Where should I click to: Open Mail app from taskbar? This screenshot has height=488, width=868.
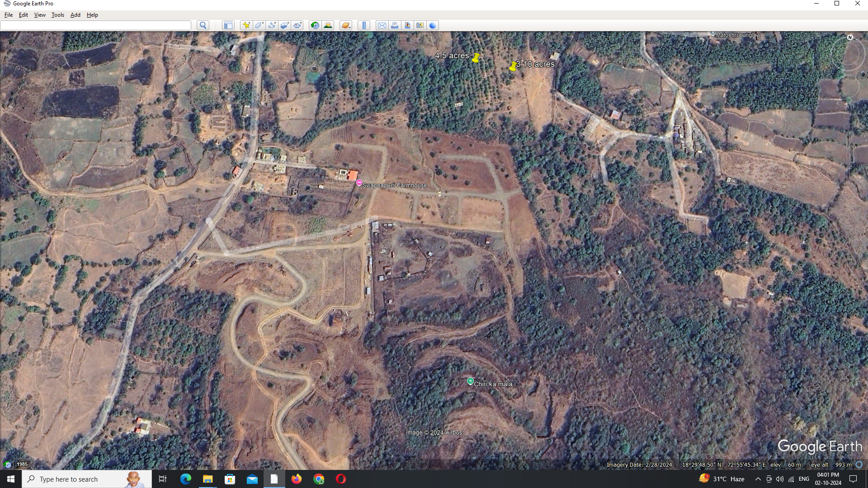point(252,479)
